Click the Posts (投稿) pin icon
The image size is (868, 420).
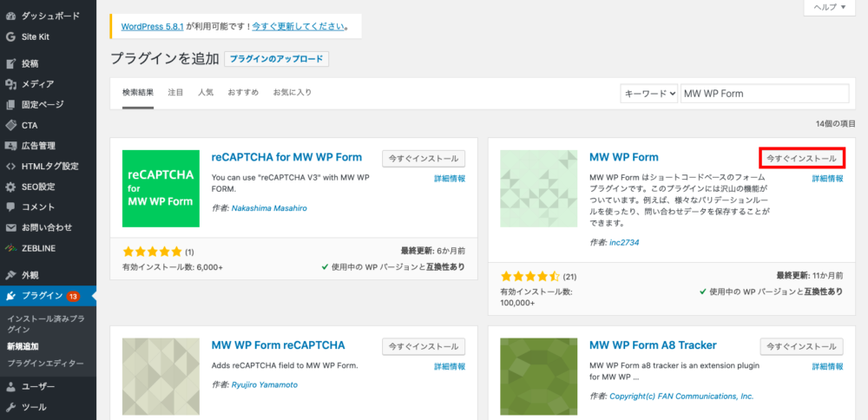point(10,63)
